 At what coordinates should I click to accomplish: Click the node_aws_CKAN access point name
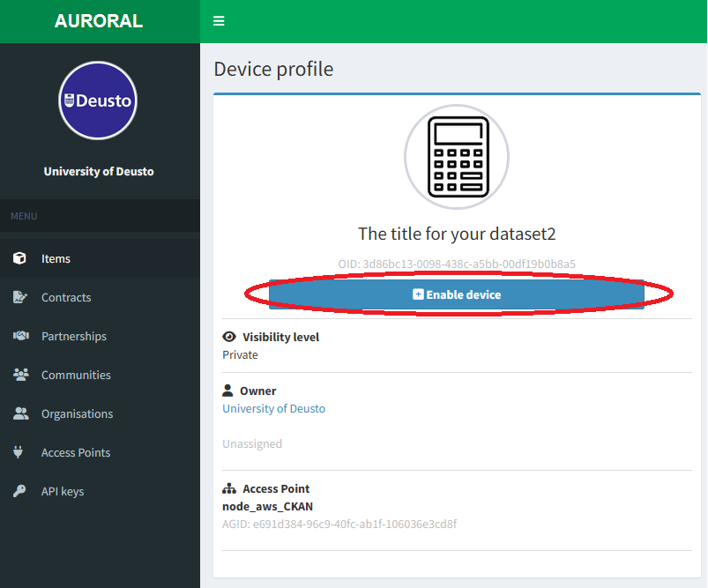point(267,506)
